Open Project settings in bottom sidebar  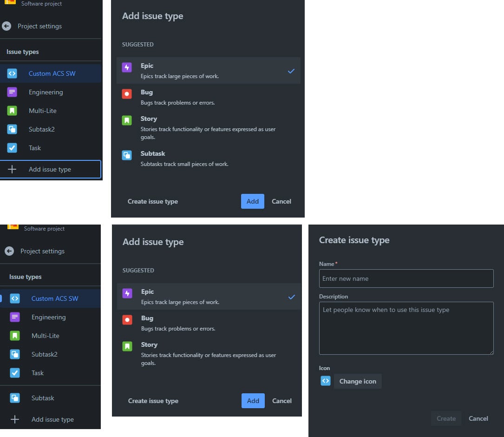(42, 251)
